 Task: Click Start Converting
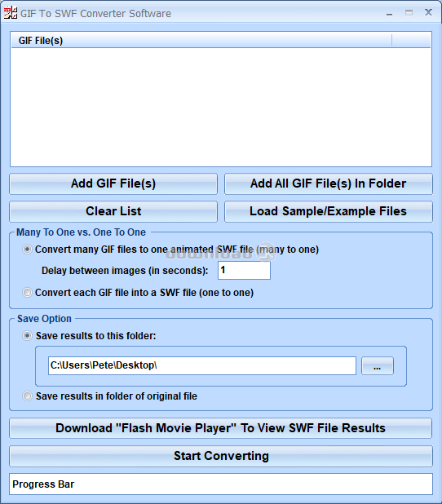click(220, 456)
